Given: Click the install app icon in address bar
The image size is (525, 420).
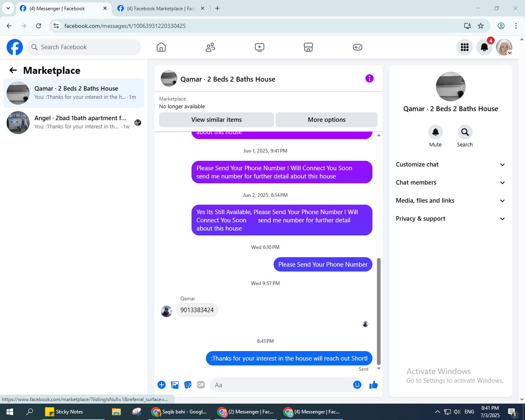Looking at the screenshot, I should (468, 26).
